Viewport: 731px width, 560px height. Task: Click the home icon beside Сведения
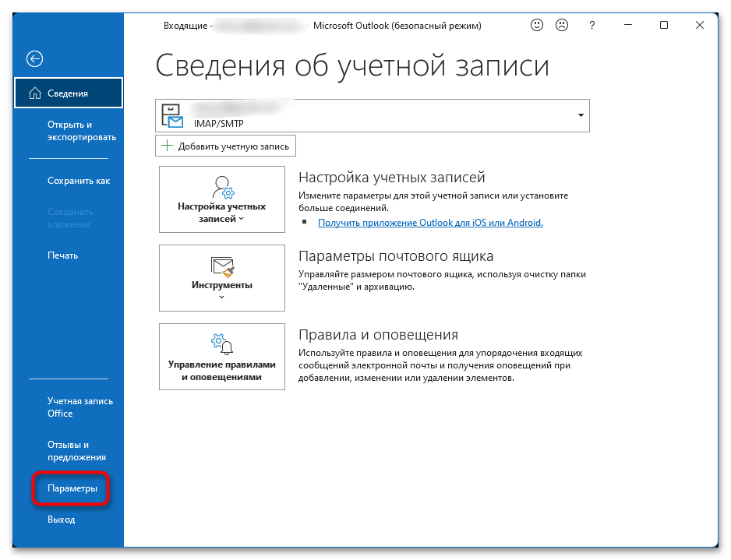click(x=35, y=93)
